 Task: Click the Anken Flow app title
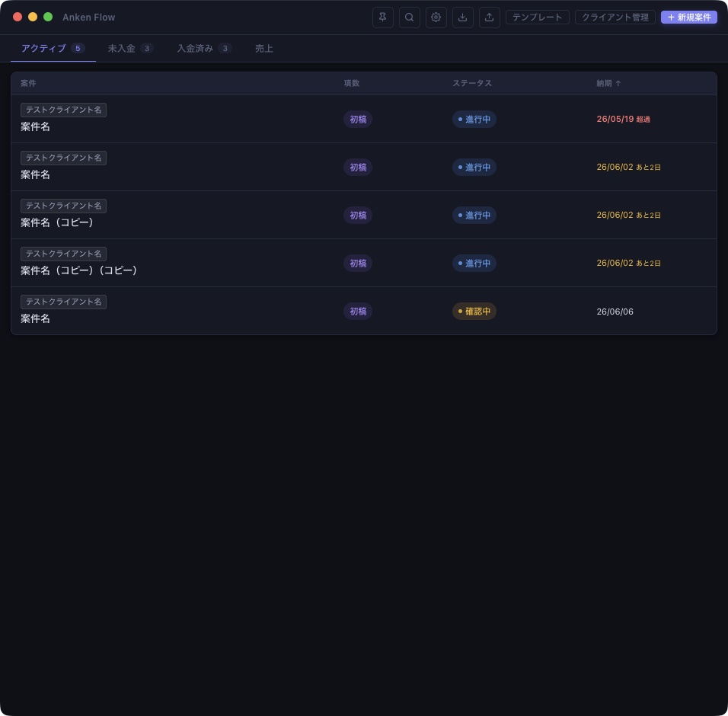click(88, 18)
